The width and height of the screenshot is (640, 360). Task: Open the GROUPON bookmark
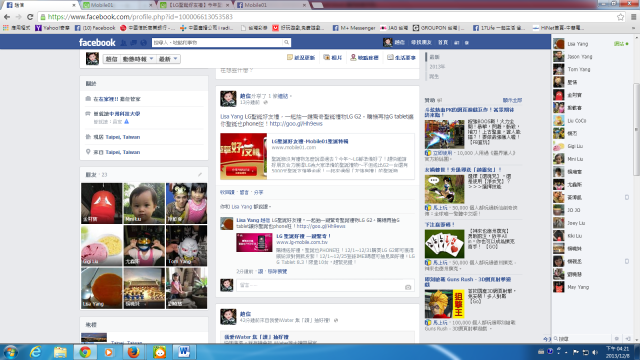pos(439,28)
